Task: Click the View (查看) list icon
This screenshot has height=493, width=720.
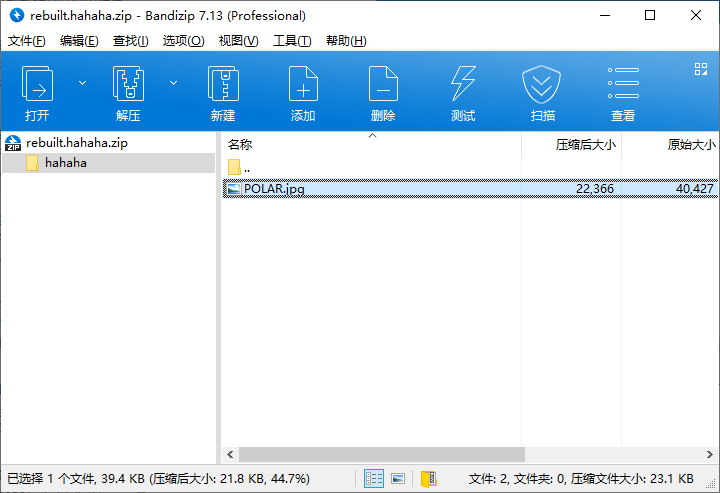Action: pos(623,83)
